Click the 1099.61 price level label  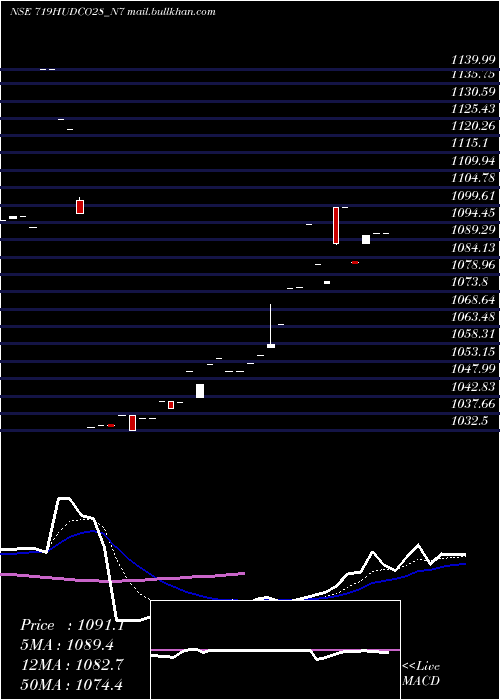[473, 196]
